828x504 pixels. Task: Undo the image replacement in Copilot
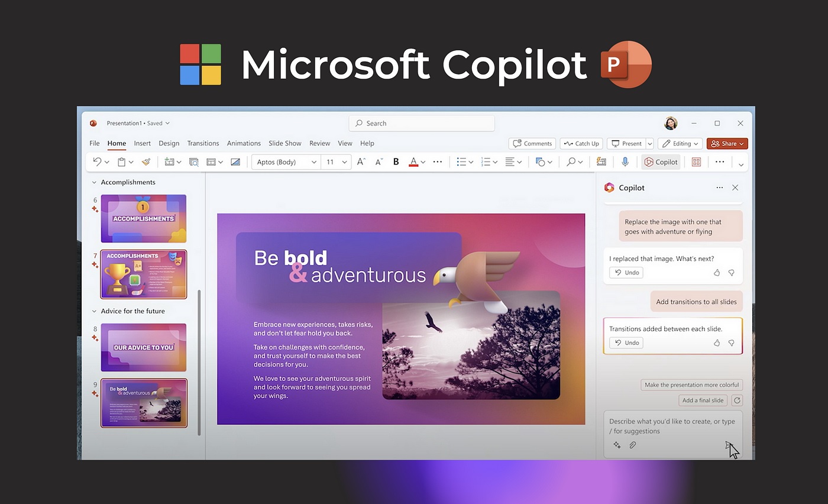[x=626, y=273]
